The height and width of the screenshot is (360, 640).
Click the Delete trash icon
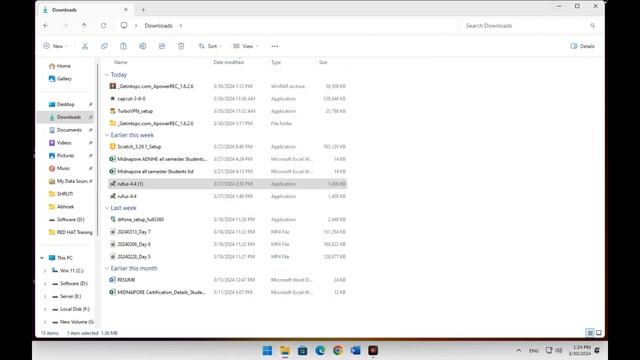181,46
